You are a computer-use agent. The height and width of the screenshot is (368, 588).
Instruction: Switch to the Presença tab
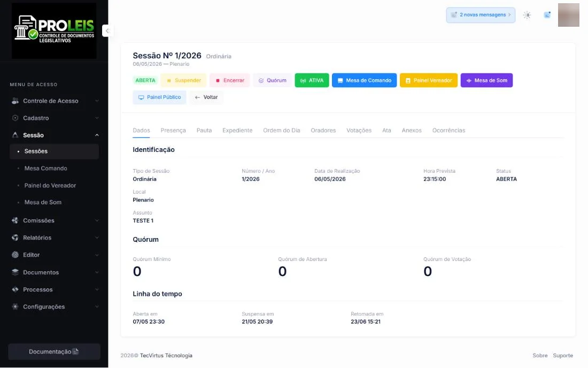point(173,130)
